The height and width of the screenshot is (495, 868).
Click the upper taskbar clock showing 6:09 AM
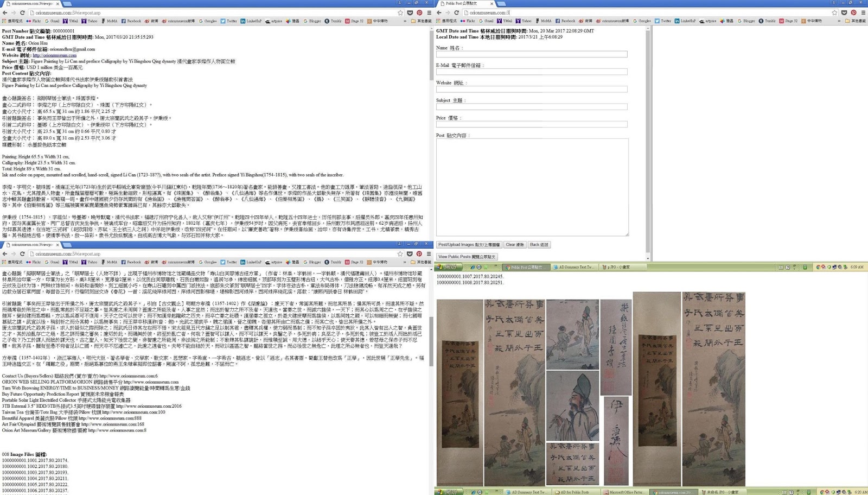point(857,267)
